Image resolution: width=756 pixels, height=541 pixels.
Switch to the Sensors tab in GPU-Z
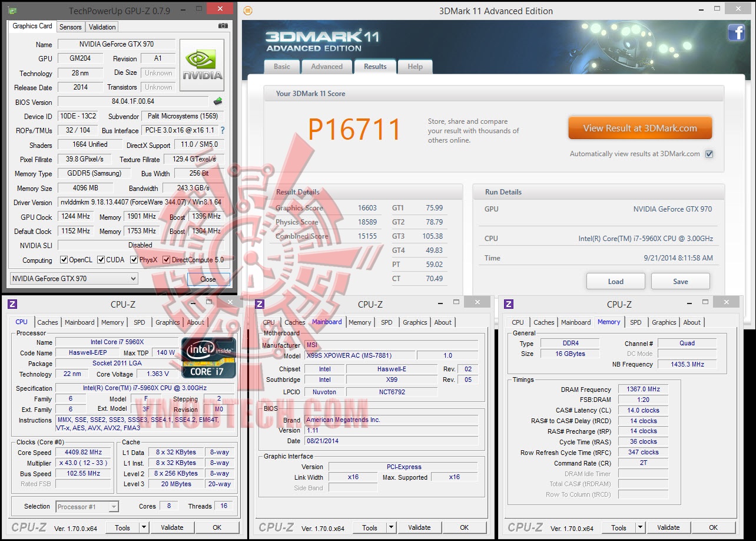click(71, 27)
